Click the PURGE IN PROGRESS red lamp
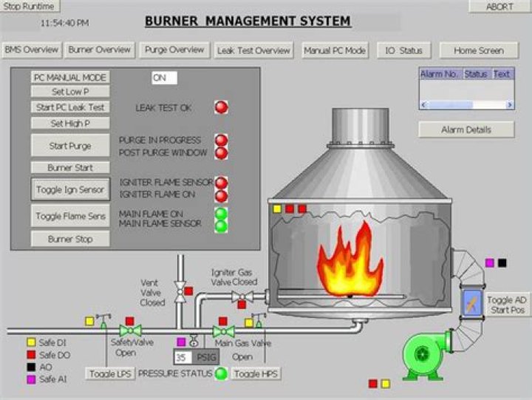The height and width of the screenshot is (400, 532). (x=221, y=140)
